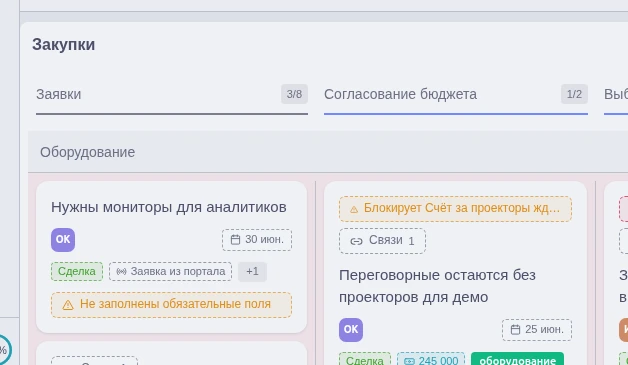Viewport: 628px width, 365px height.
Task: Click Сделка tag on projectors card
Action: click(x=365, y=359)
